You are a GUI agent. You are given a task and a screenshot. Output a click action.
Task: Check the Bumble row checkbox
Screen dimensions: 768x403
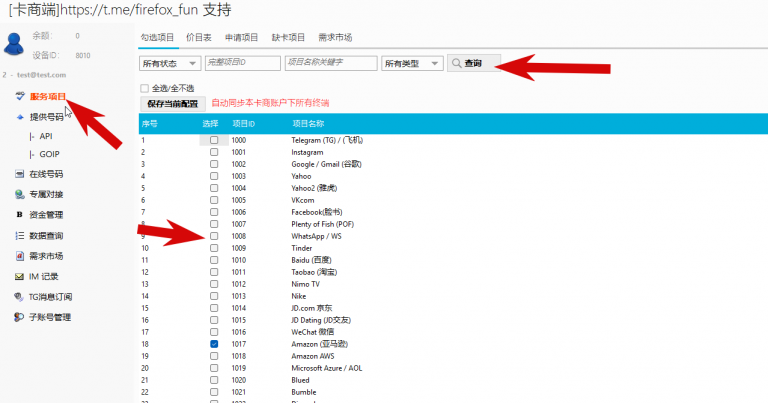214,392
